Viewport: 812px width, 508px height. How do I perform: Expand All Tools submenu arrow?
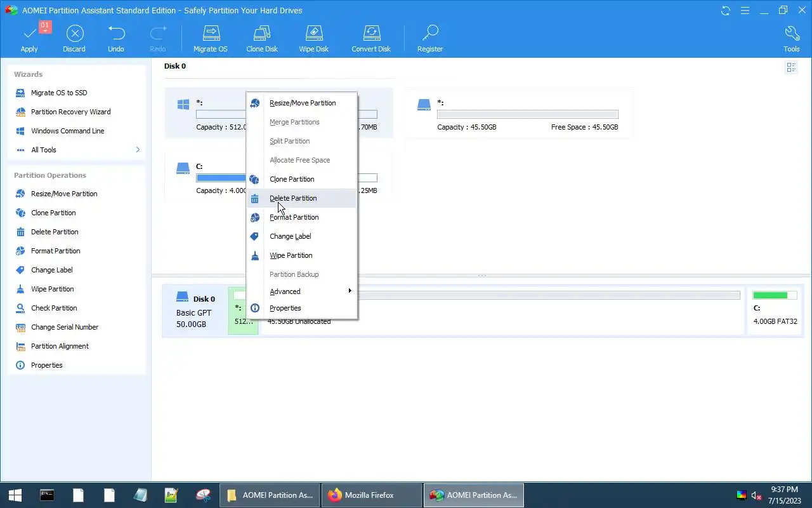tap(138, 150)
